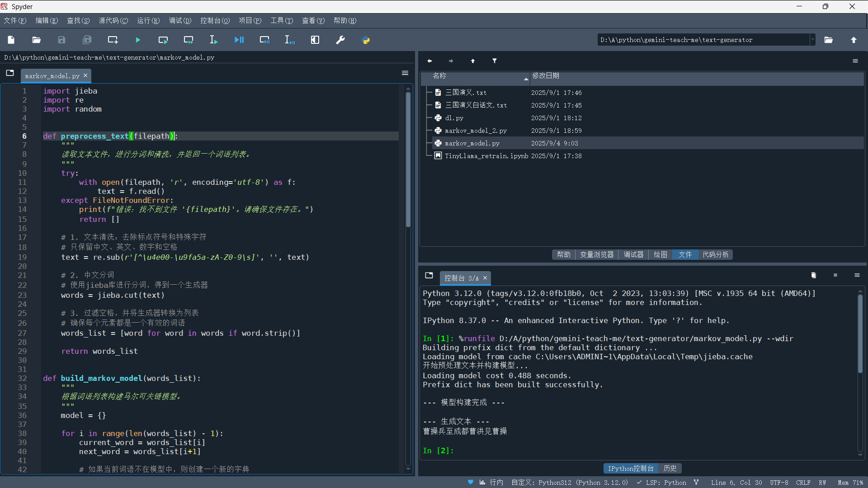Maximize the current pane
Image resolution: width=868 pixels, height=488 pixels.
coord(315,40)
